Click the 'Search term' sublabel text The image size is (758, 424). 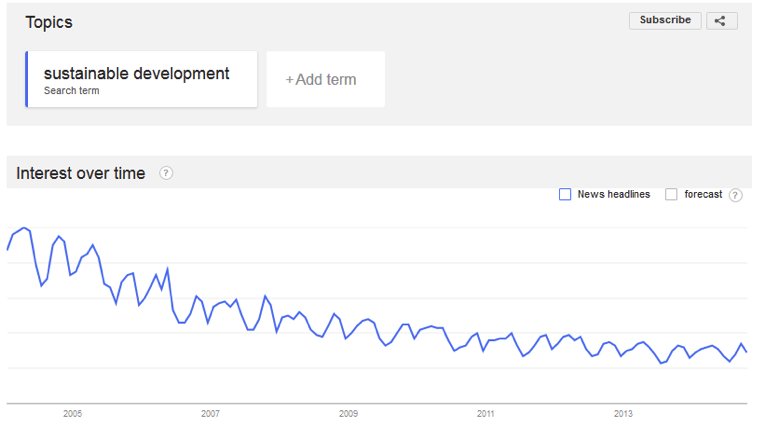tap(71, 91)
